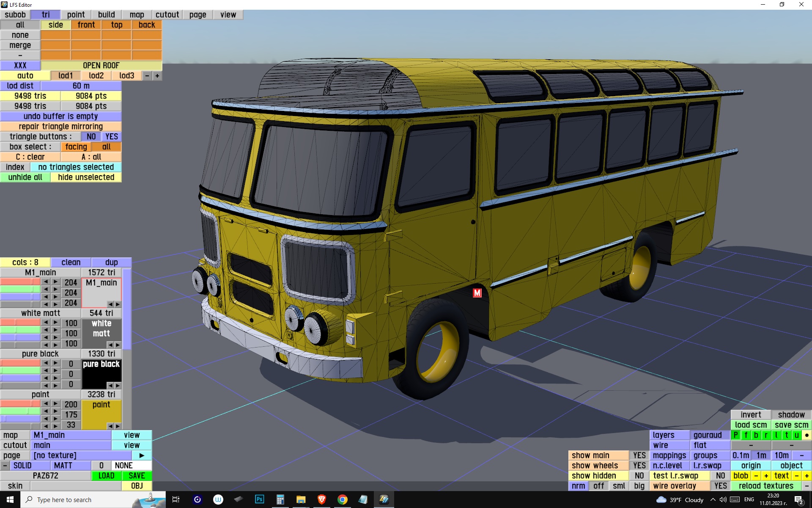812x508 pixels.
Task: Click the black dot view button
Action: [x=807, y=435]
